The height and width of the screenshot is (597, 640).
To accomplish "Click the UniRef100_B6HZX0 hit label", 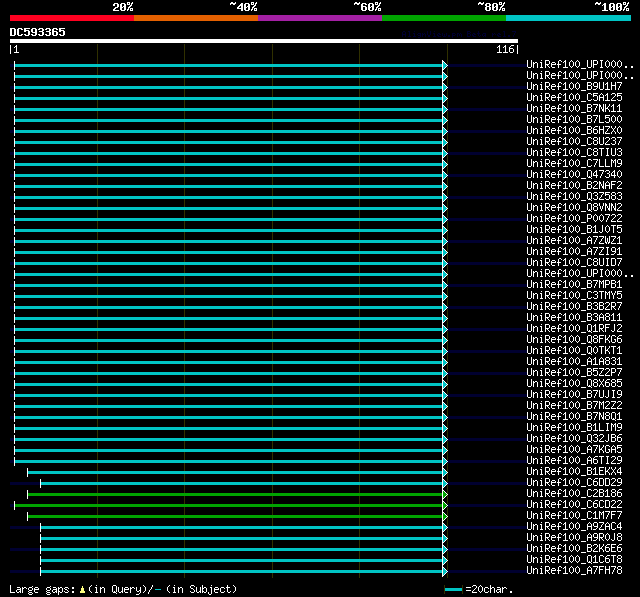I will (574, 131).
